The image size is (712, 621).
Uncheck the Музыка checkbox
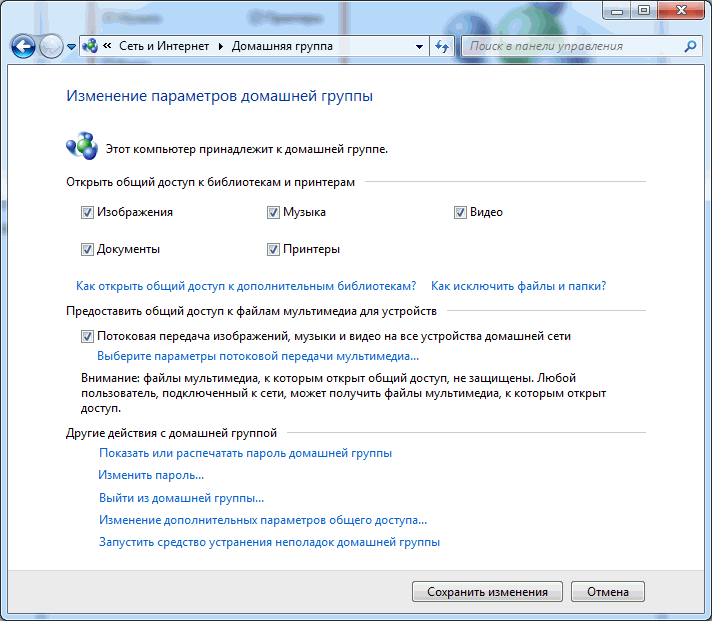point(273,212)
